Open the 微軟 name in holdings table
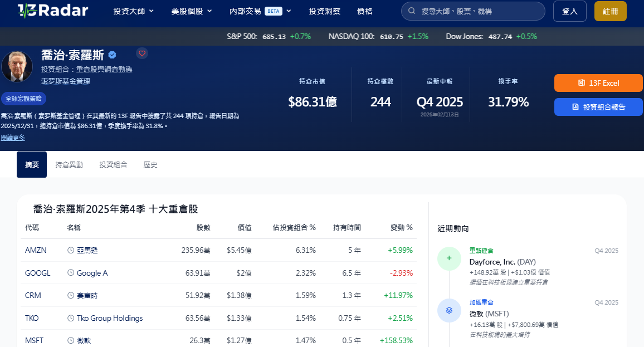 click(x=84, y=340)
